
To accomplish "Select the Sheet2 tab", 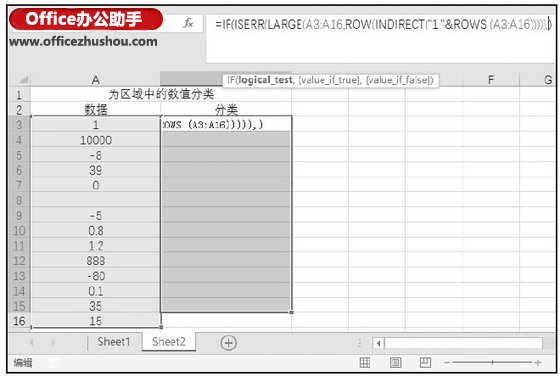I will pyautogui.click(x=169, y=342).
